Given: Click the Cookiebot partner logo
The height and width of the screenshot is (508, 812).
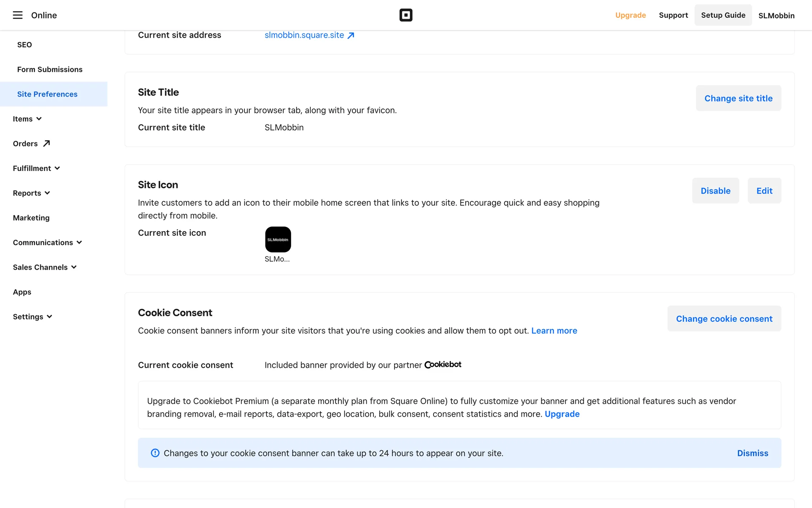Looking at the screenshot, I should (443, 364).
